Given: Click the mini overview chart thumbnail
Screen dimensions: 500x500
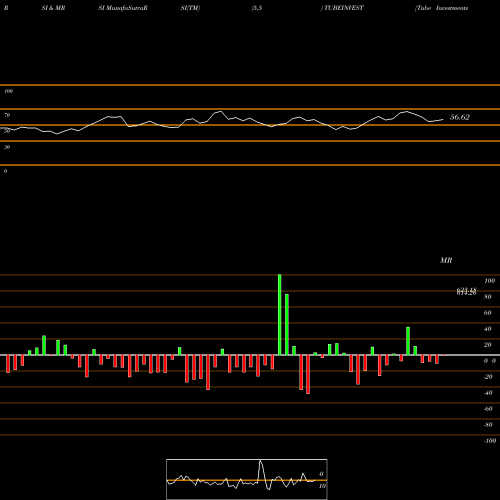Looking at the screenshot, I should (247, 479).
